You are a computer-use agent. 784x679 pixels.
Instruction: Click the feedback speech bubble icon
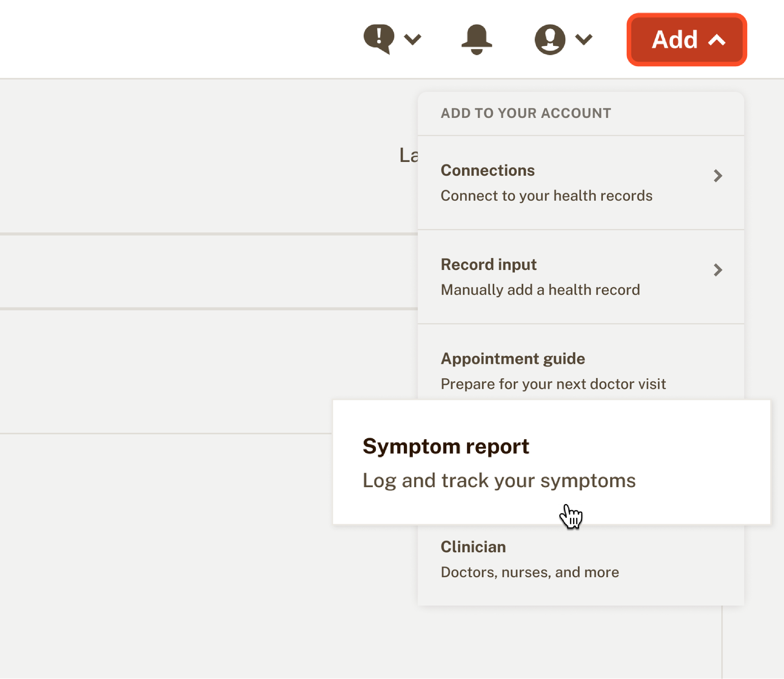[x=379, y=39]
